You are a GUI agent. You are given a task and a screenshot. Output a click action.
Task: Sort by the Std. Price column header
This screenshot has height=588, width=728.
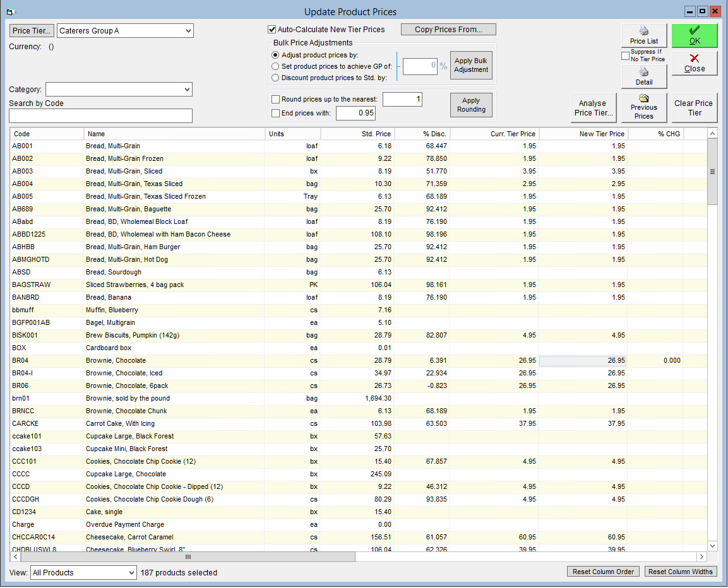tap(357, 134)
